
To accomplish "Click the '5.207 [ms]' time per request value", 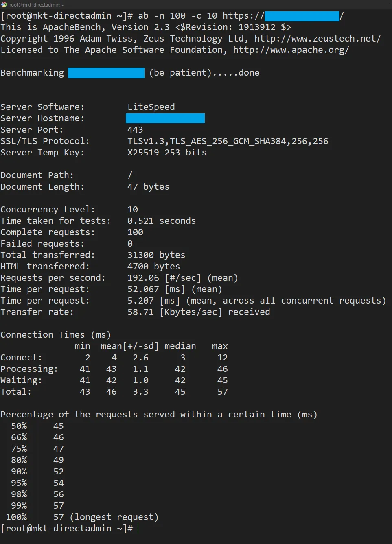I will (153, 301).
